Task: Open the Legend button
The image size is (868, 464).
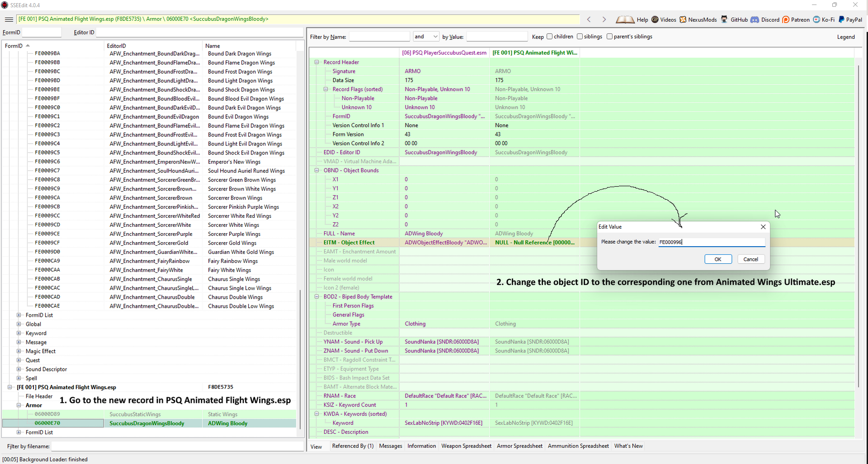Action: (846, 37)
